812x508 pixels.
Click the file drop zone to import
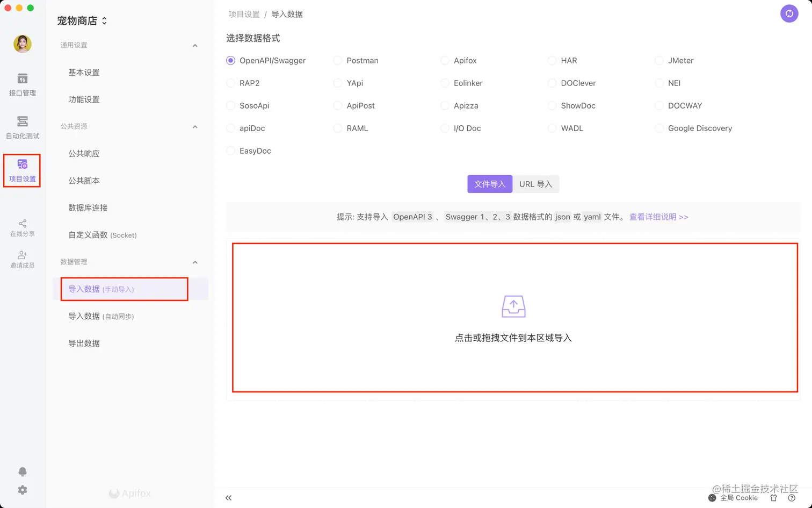pos(513,318)
